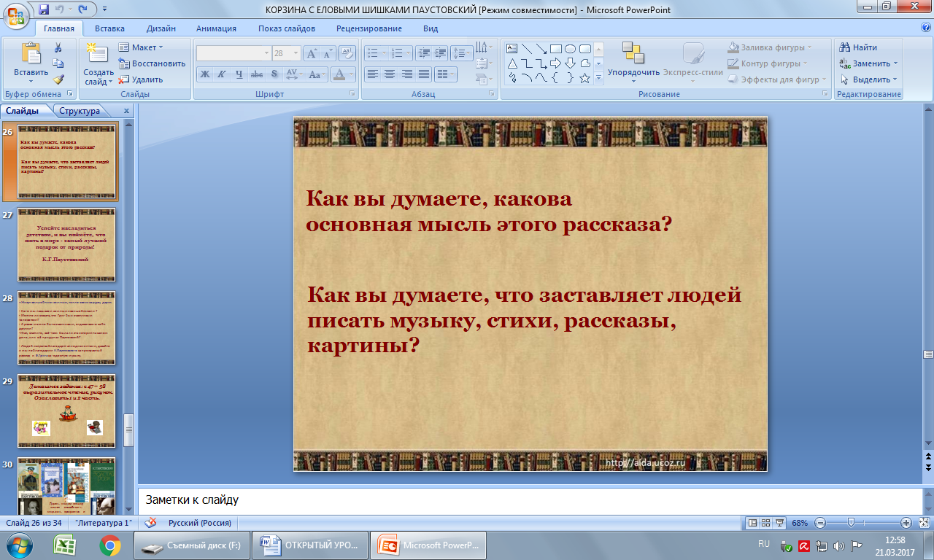Switch to the Вставка ribbon tab
Image resolution: width=934 pixels, height=560 pixels.
tap(109, 28)
